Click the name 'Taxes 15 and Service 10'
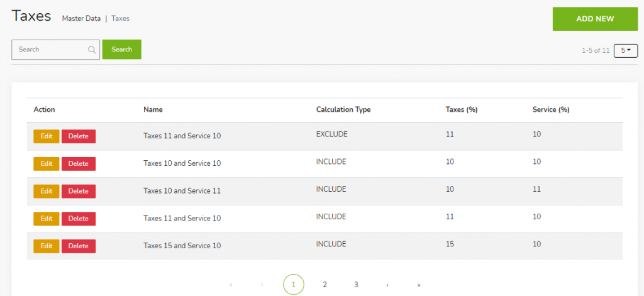The image size is (644, 296). pos(182,246)
